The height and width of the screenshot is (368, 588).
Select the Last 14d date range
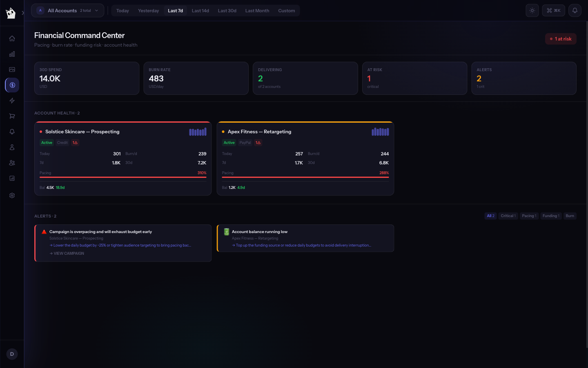[200, 11]
